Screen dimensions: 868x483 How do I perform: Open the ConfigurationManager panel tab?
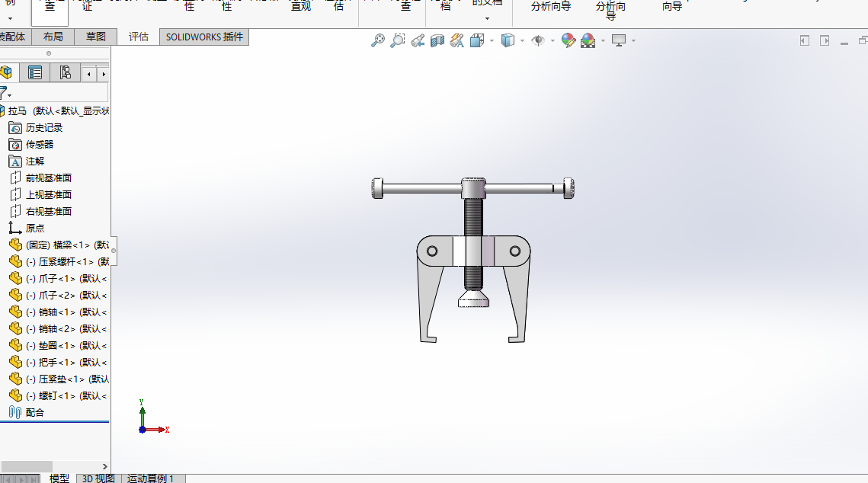point(65,73)
